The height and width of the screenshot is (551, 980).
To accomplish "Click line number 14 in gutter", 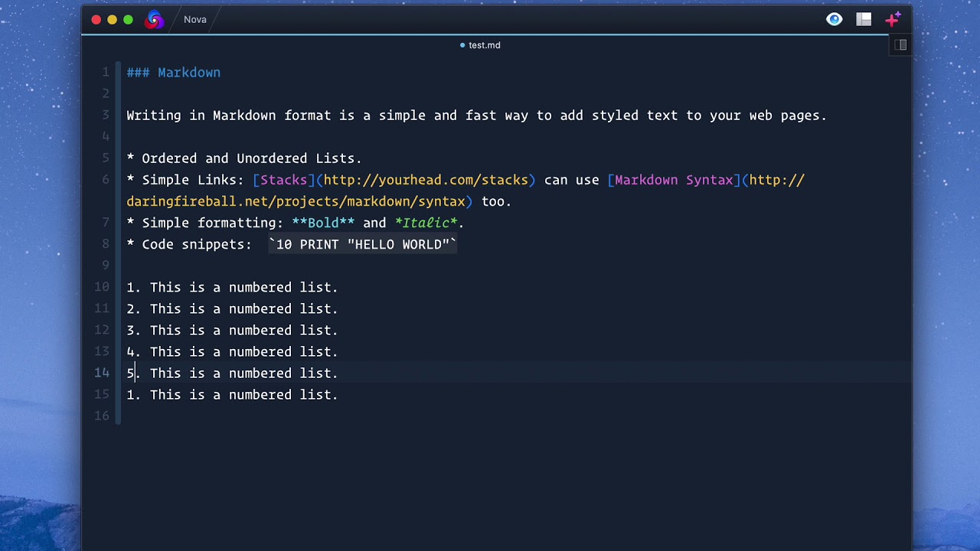I will (102, 373).
